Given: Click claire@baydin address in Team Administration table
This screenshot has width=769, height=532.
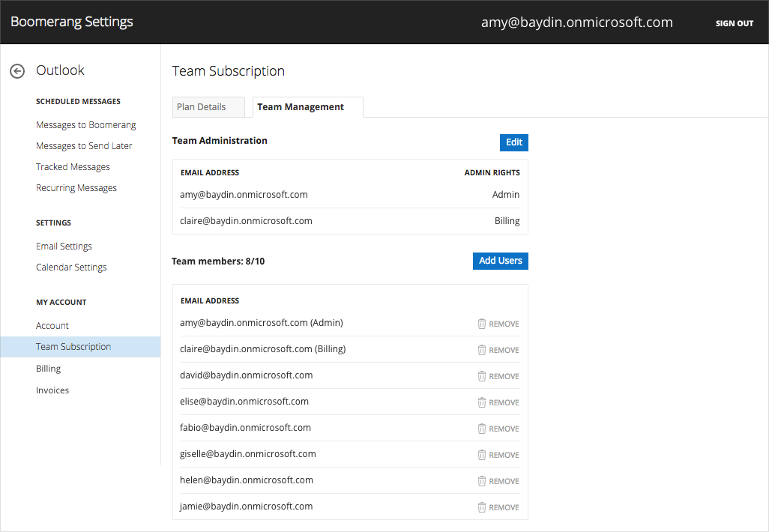Looking at the screenshot, I should 246,221.
